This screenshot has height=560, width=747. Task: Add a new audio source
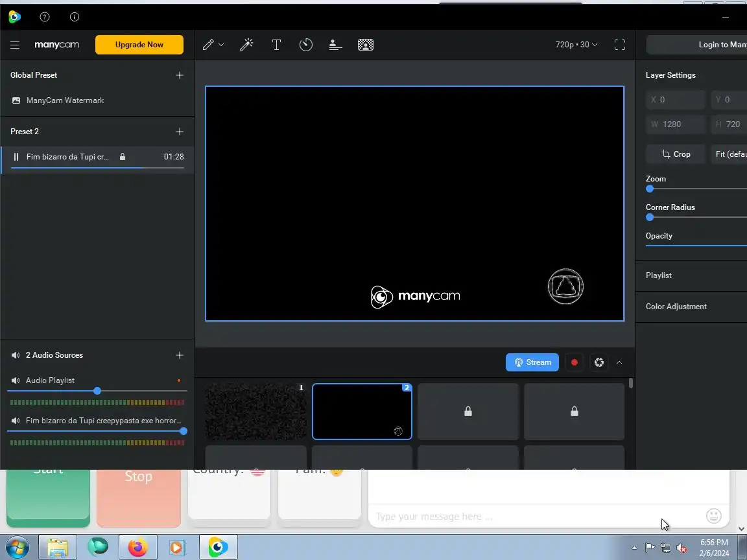pyautogui.click(x=180, y=355)
